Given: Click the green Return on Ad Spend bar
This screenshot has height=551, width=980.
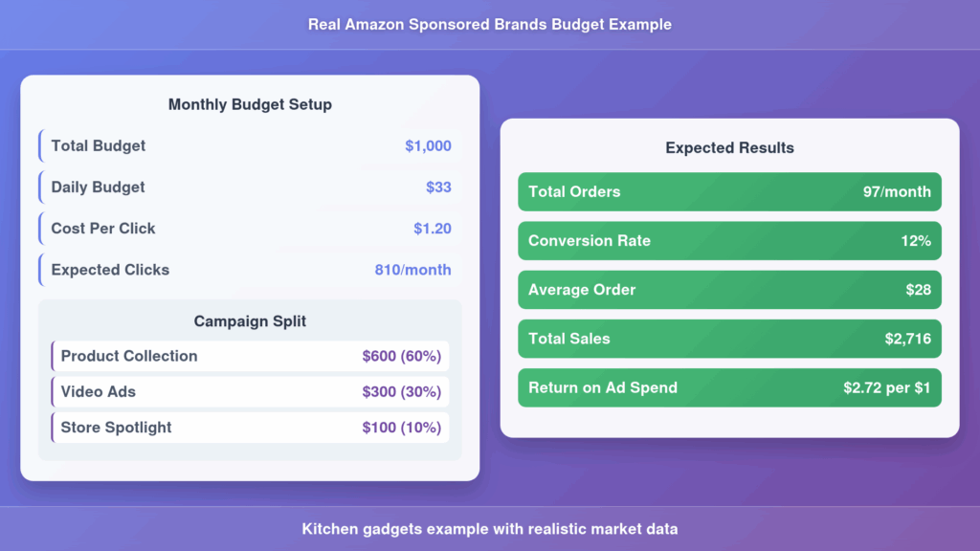Looking at the screenshot, I should (x=729, y=387).
